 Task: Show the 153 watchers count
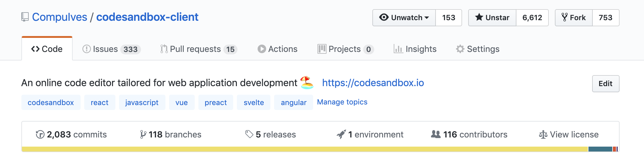[449, 18]
